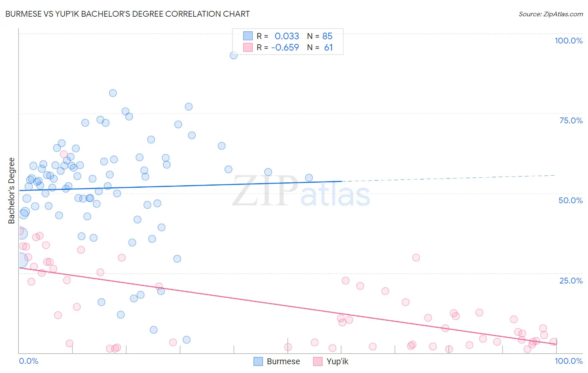The width and height of the screenshot is (588, 373).
Task: Click the N = 85 value in legend
Action: pos(320,36)
